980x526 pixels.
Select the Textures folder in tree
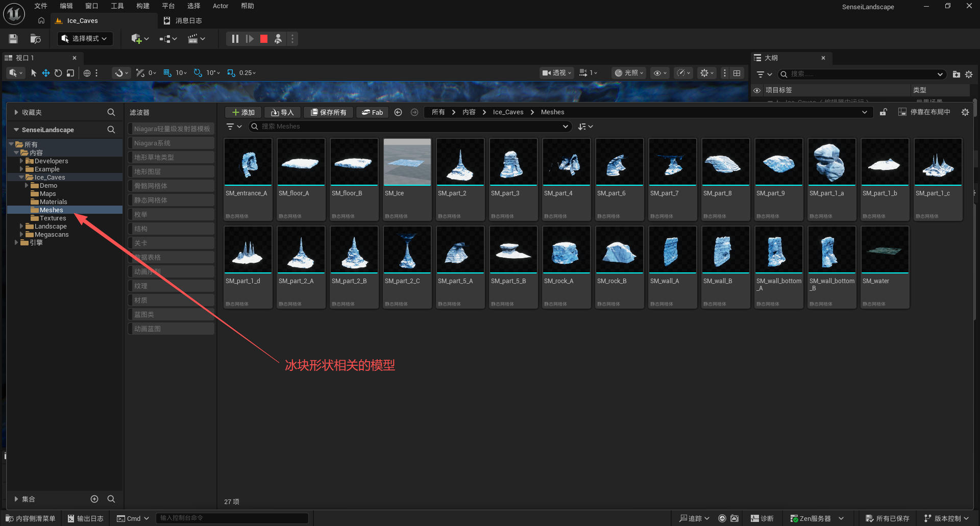[x=53, y=218]
